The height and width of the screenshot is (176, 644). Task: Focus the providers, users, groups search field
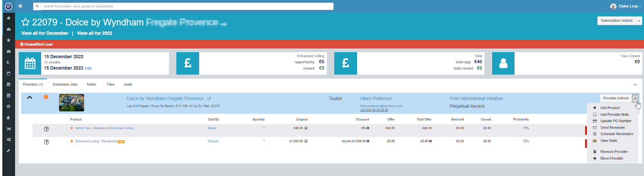(188, 6)
